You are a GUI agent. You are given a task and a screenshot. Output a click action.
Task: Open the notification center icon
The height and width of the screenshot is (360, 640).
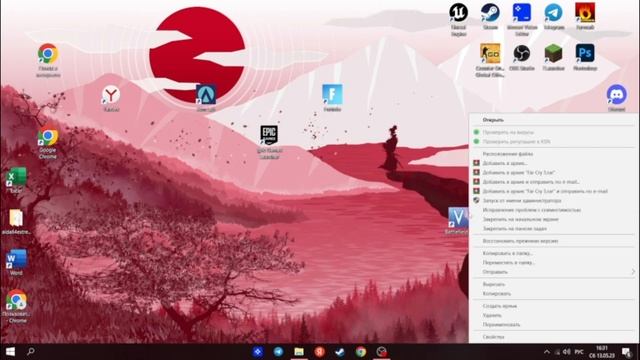[x=627, y=351]
